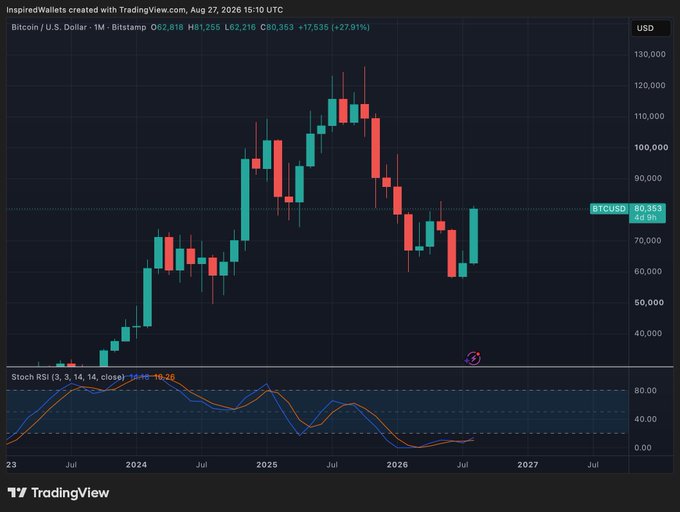Click the 100,000 price axis label
The image size is (680, 512).
click(x=651, y=147)
